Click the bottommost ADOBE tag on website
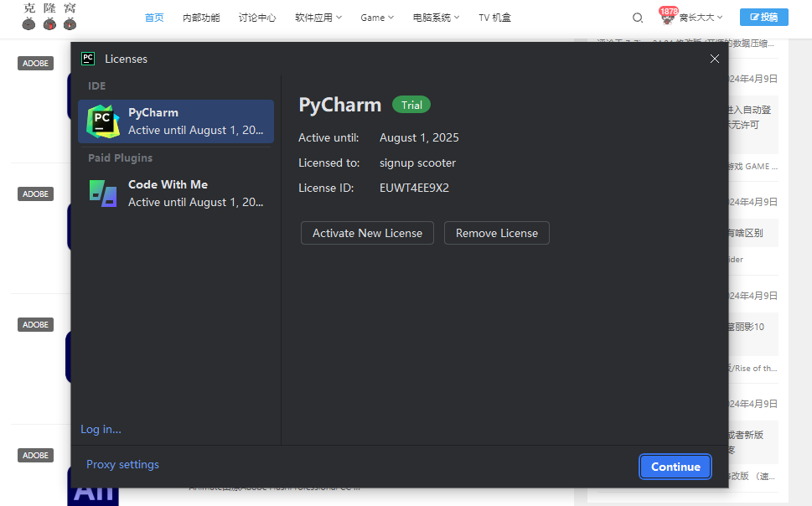The image size is (812, 506). click(x=35, y=455)
